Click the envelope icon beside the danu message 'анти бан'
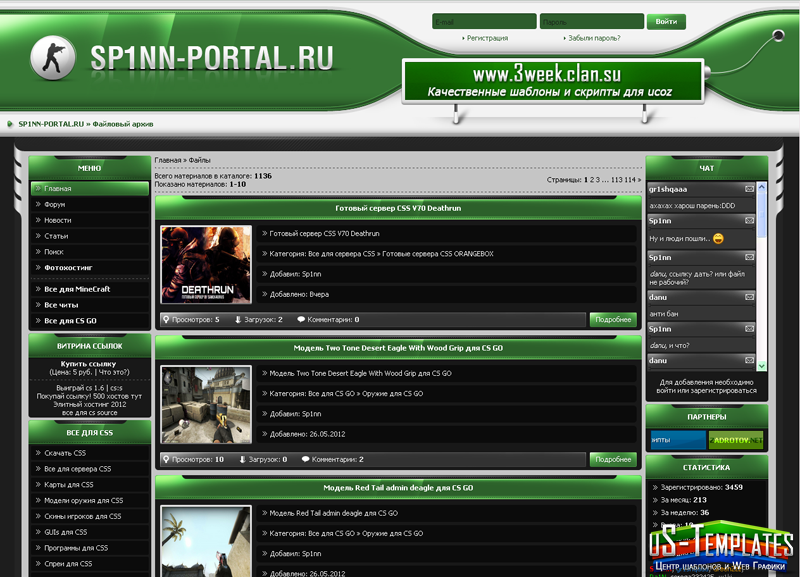This screenshot has height=577, width=800. (x=749, y=297)
